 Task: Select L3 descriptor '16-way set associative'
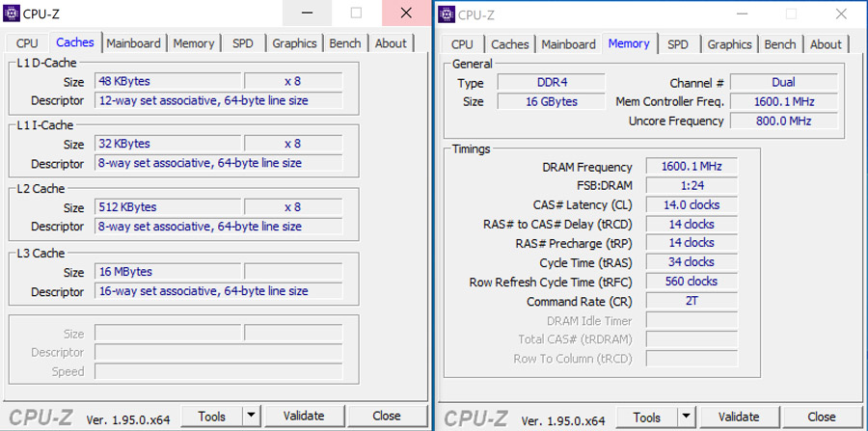tap(219, 291)
